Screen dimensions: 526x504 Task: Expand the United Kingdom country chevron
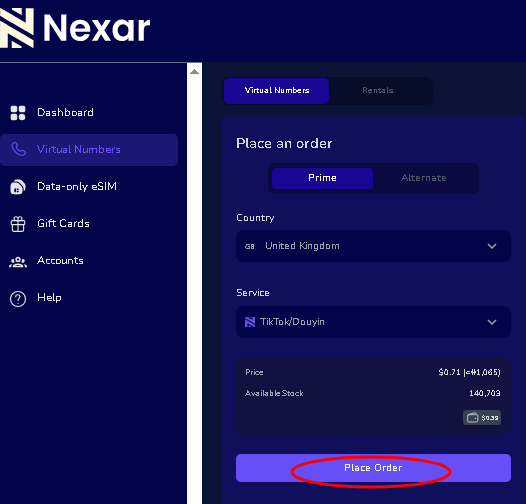tap(492, 246)
